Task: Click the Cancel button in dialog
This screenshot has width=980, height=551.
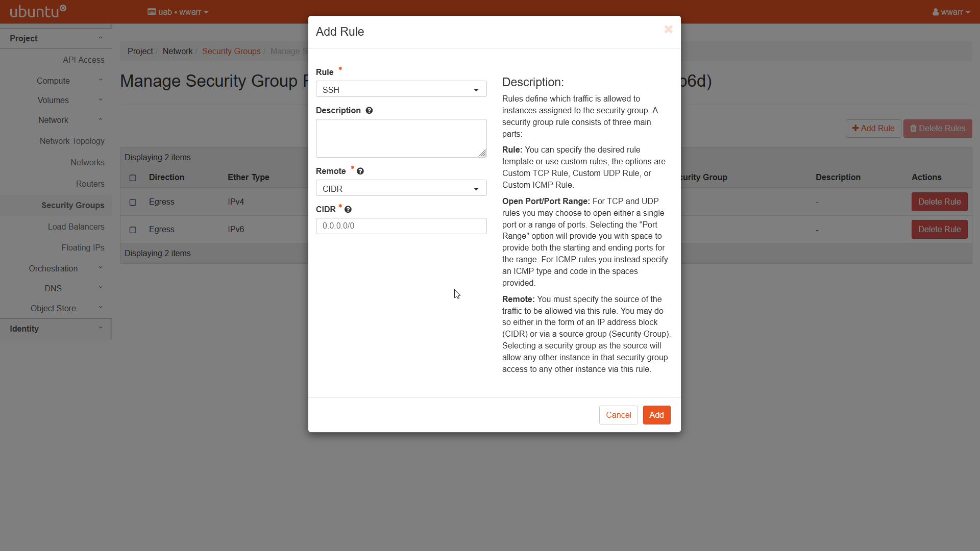Action: coord(618,415)
